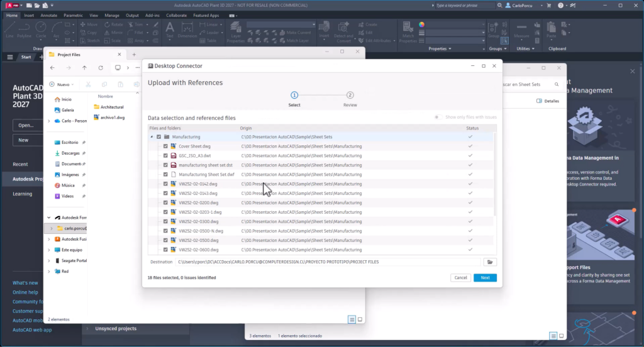Select the VW252-02-0500-N.dwg file name
Viewport: 644px width, 347px height.
[201, 231]
